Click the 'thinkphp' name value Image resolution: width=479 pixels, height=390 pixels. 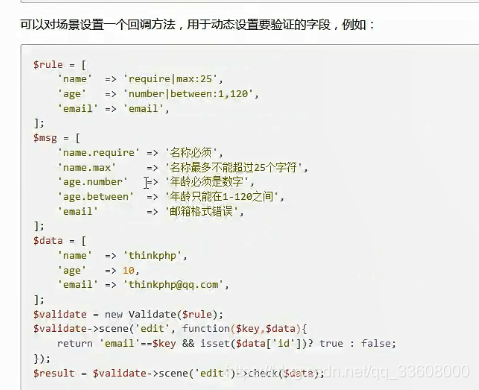(x=152, y=256)
